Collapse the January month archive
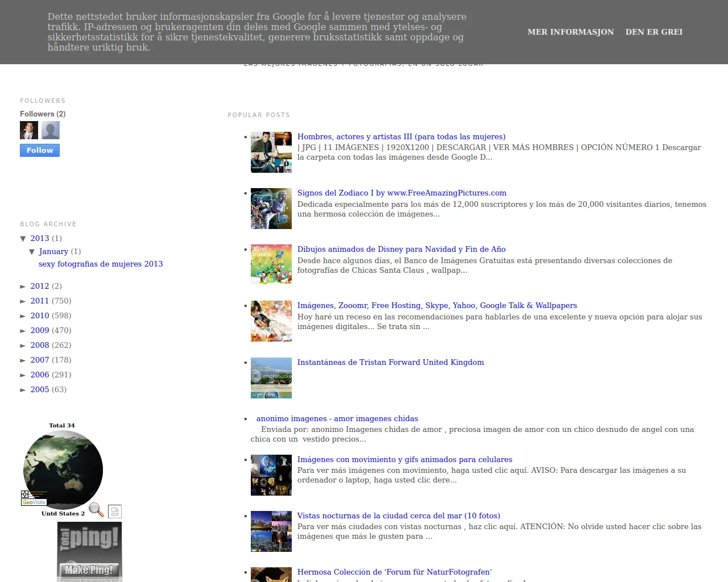Viewport: 728px width, 582px height. click(32, 252)
